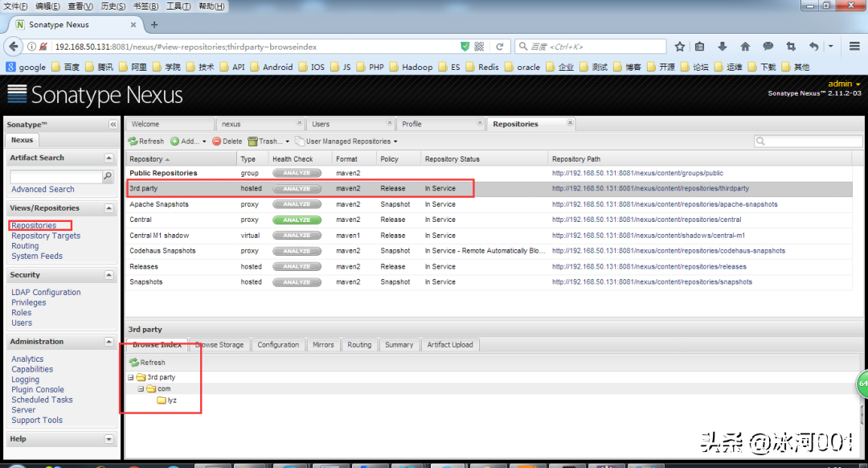Bookmark this page with star icon

point(680,47)
